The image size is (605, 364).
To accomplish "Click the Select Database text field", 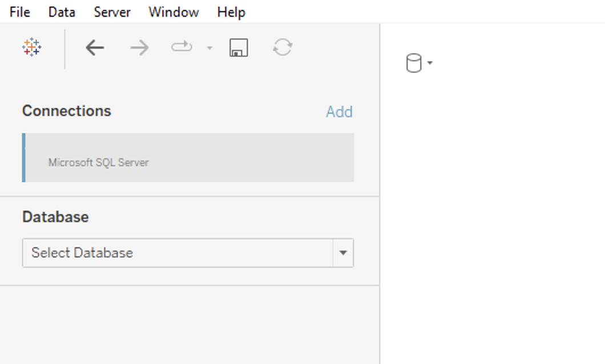I will pyautogui.click(x=177, y=253).
